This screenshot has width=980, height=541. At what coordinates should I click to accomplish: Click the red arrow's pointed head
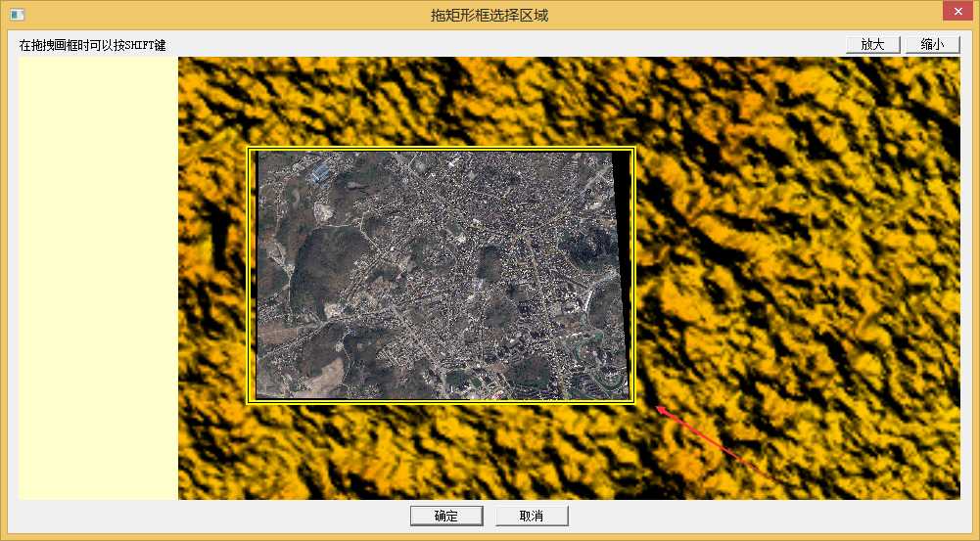[660, 409]
